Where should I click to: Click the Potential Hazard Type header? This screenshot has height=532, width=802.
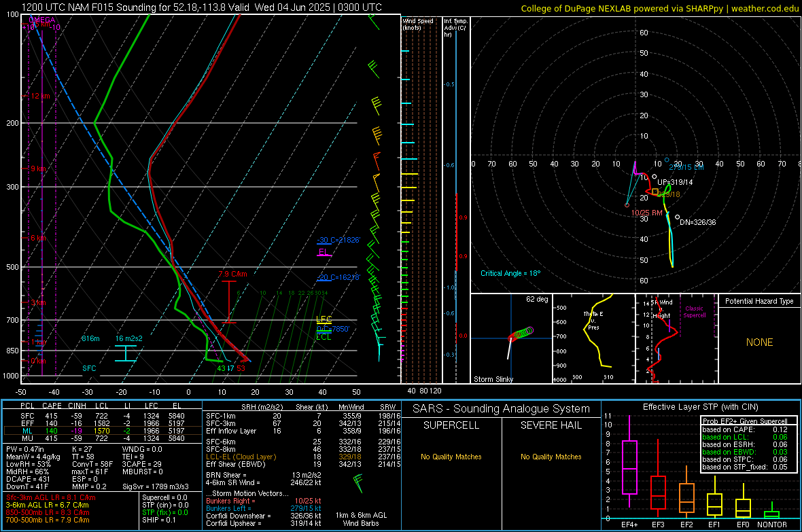coord(759,301)
